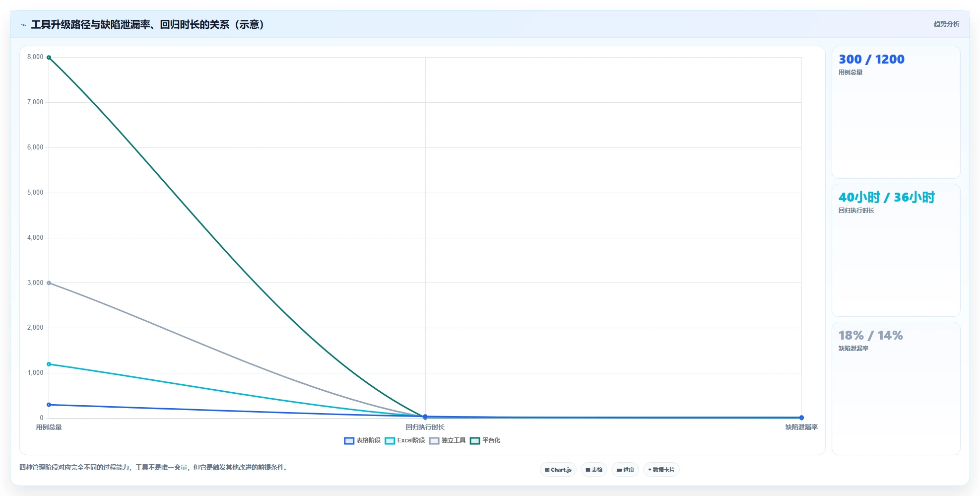Image resolution: width=980 pixels, height=496 pixels.
Task: Click the 缺陷泄漏率 x-axis label
Action: [801, 427]
